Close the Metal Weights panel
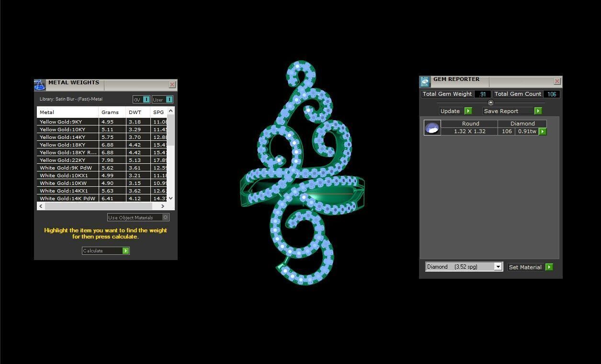601x364 pixels. pyautogui.click(x=172, y=85)
